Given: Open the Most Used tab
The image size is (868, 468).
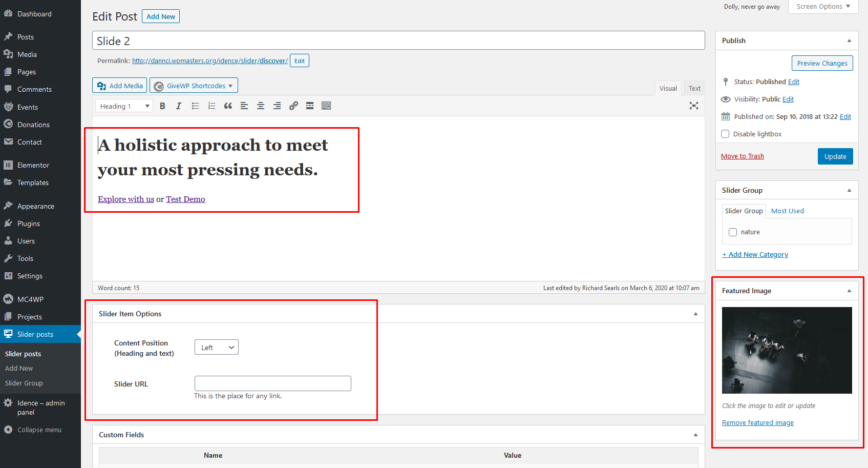Looking at the screenshot, I should [787, 211].
